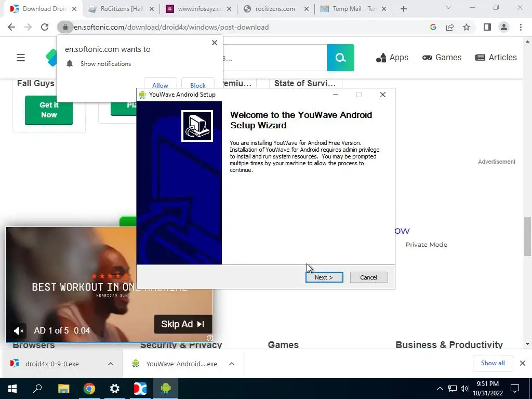
Task: Open Droid4X taskbar icon
Action: click(140, 389)
